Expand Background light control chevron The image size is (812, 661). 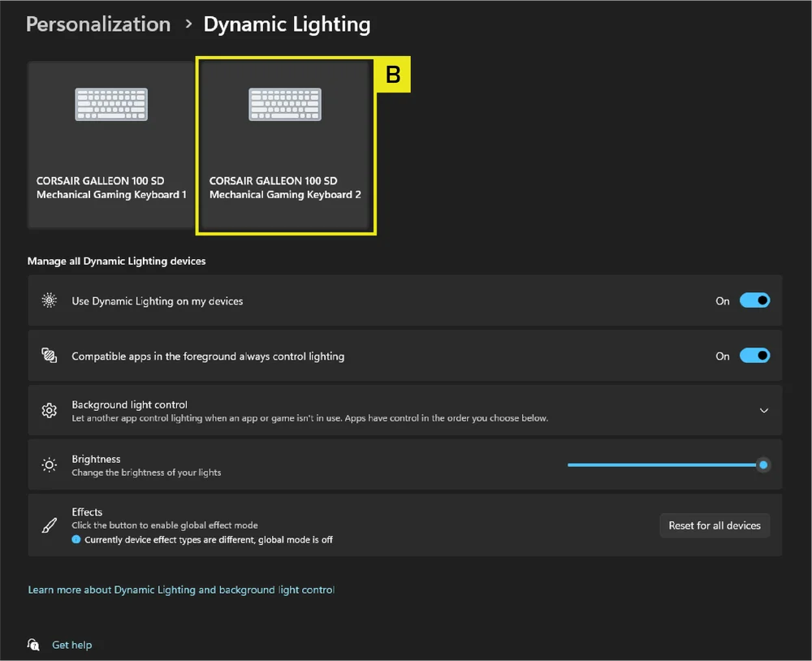coord(763,411)
